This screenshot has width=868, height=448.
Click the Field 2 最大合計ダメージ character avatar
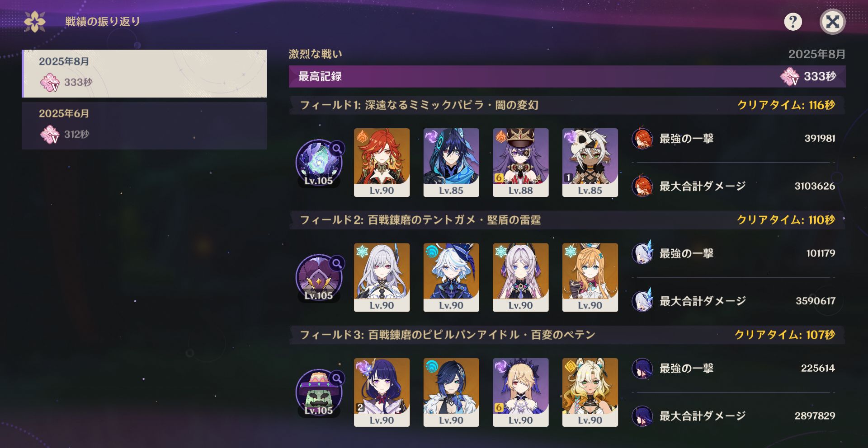point(642,301)
